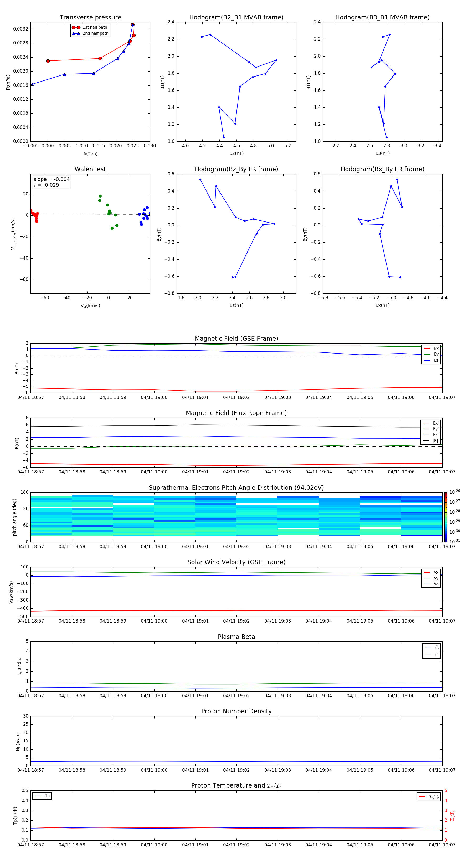Click the βp legend entry in Plasma Beta
Screen dimensions: 473x868
pos(431,647)
